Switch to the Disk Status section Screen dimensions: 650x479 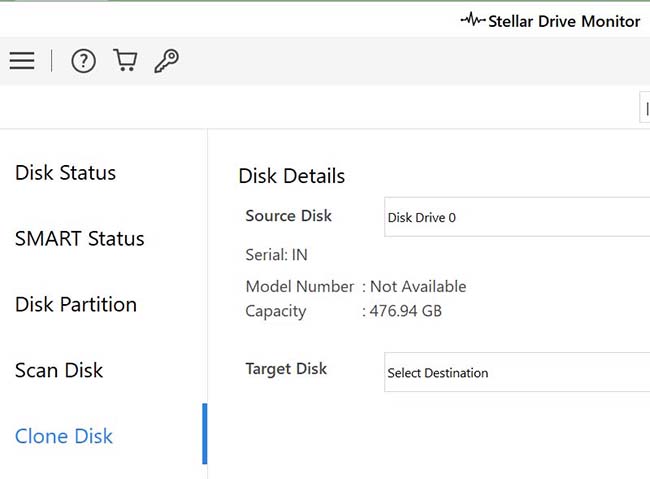tap(65, 173)
